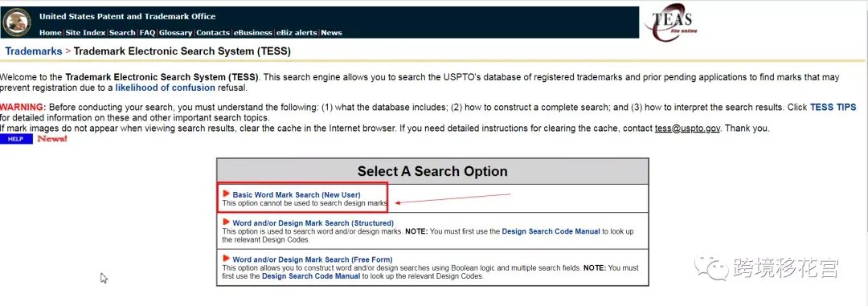Open Glossary in the header menu
Image resolution: width=868 pixels, height=306 pixels.
pos(175,33)
